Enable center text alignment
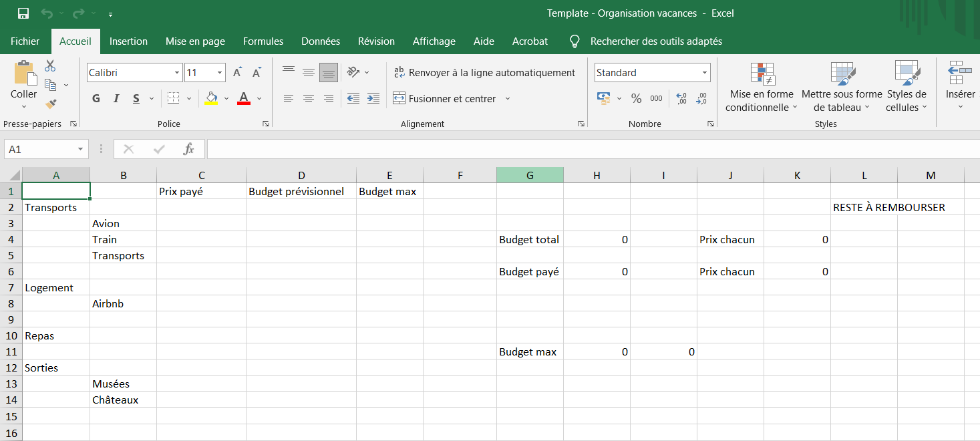Image resolution: width=980 pixels, height=441 pixels. click(x=308, y=98)
